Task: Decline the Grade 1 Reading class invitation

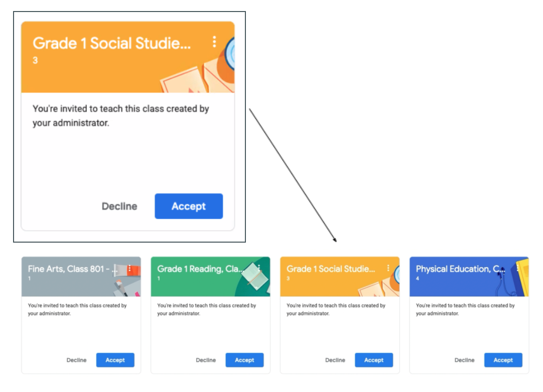Action: [206, 360]
